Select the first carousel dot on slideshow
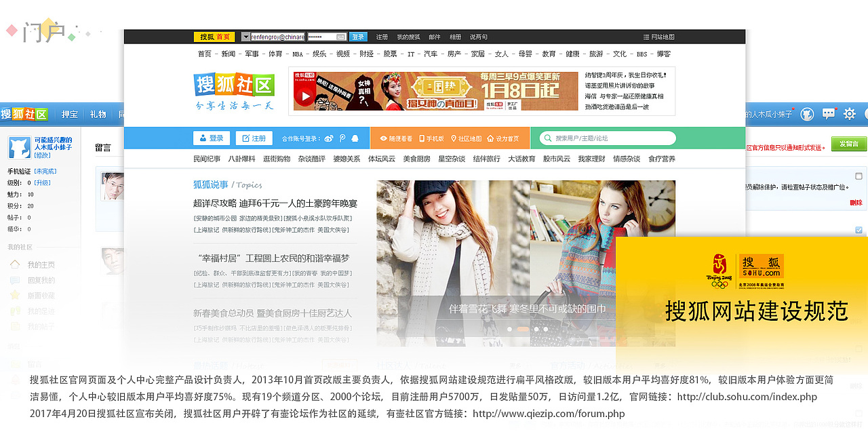868x434 pixels. tap(509, 329)
